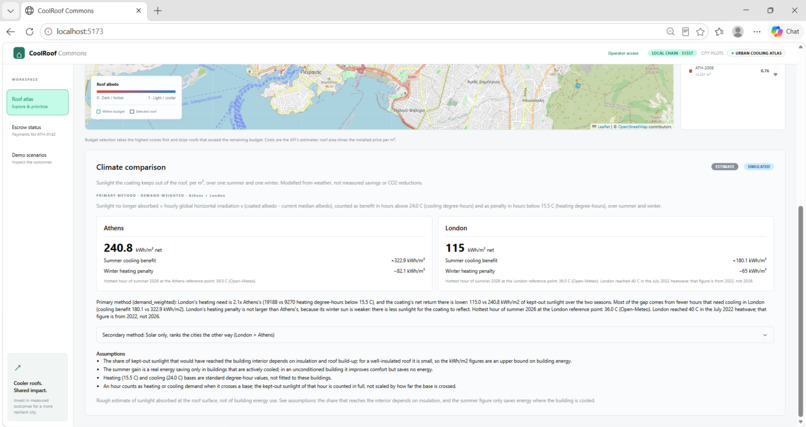Toggle the Within budget legend option
806x427 pixels.
coord(111,112)
